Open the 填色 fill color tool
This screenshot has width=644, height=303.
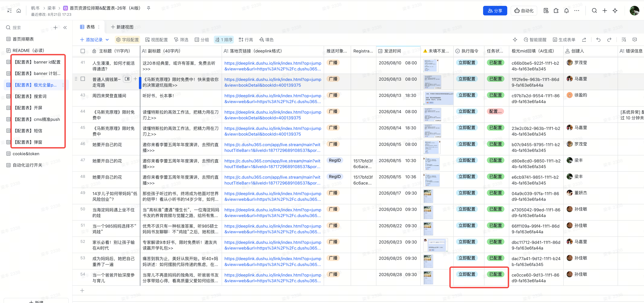point(266,40)
